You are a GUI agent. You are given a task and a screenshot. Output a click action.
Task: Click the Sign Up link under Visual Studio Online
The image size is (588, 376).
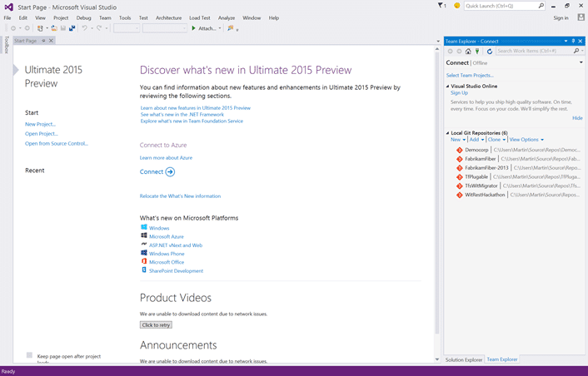coord(459,93)
